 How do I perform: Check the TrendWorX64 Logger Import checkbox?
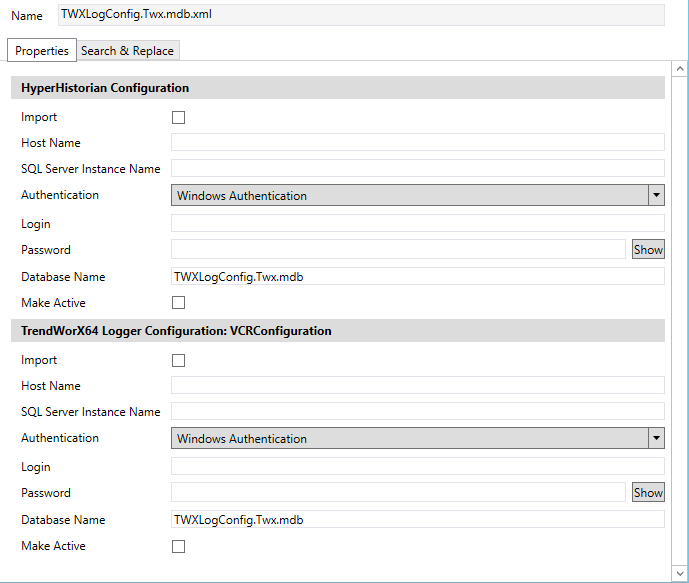click(179, 360)
